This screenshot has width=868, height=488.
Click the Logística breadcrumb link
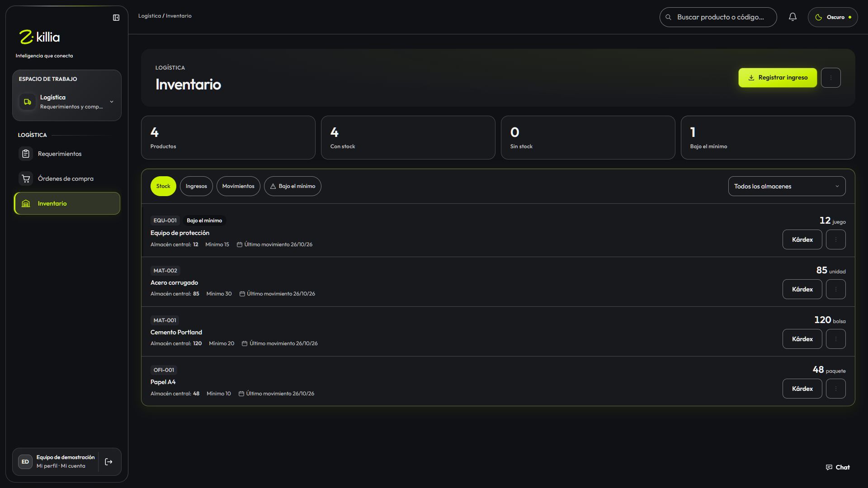click(x=150, y=16)
